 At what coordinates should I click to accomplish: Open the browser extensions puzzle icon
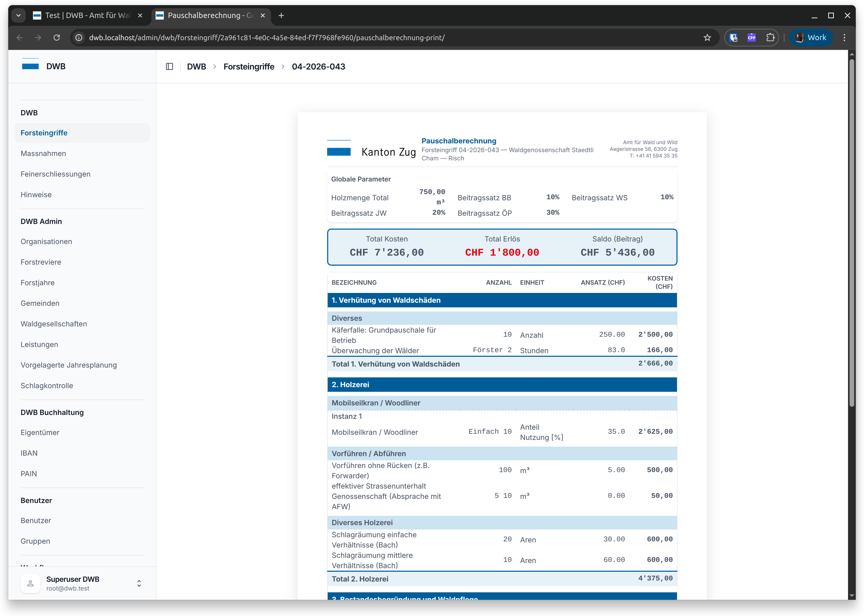(x=770, y=38)
